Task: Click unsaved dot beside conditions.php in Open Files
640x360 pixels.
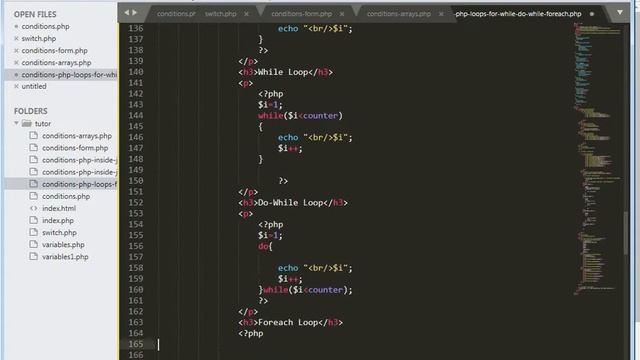Action: [16, 27]
